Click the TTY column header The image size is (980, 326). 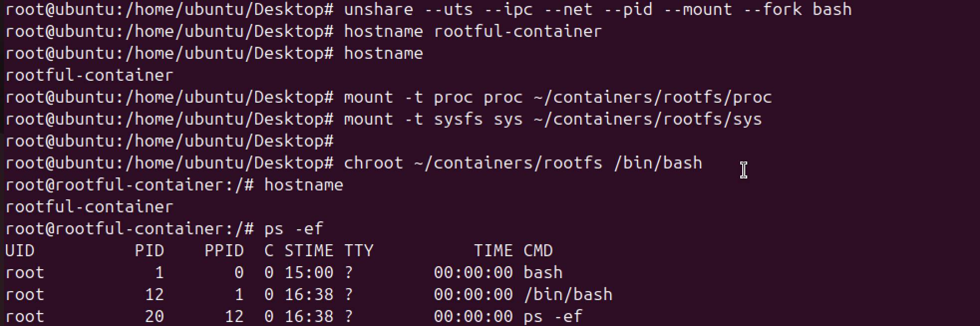pyautogui.click(x=358, y=250)
